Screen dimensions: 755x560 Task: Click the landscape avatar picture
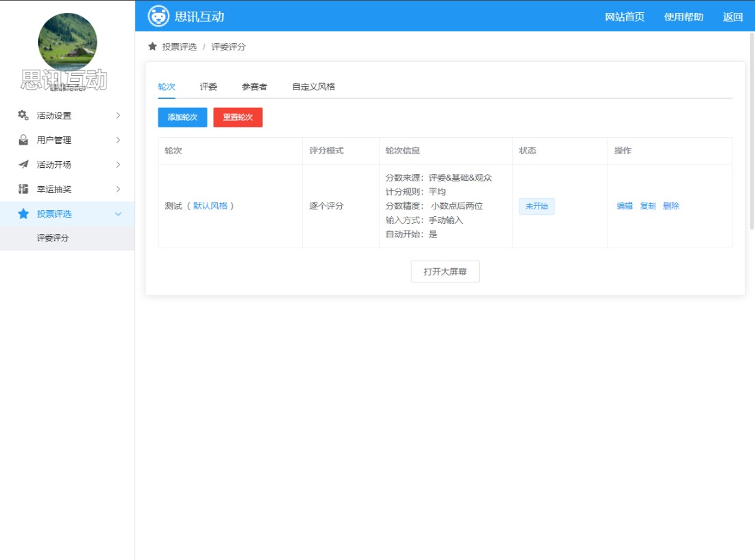[67, 42]
